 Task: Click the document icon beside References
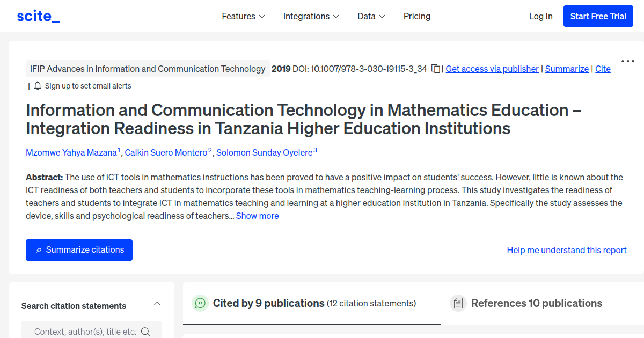coord(457,303)
